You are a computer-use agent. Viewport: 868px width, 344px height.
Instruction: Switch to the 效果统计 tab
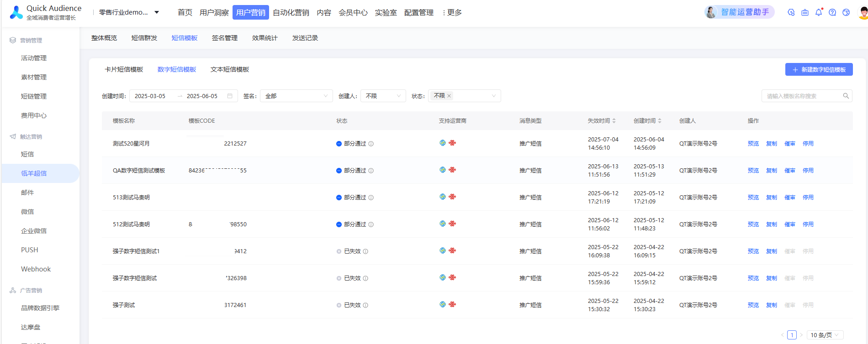tap(265, 38)
